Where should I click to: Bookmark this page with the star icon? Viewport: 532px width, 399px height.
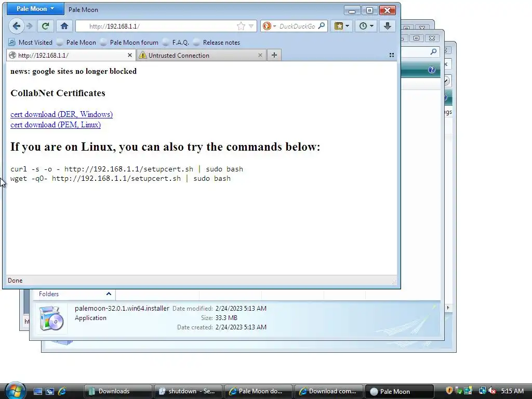[241, 26]
